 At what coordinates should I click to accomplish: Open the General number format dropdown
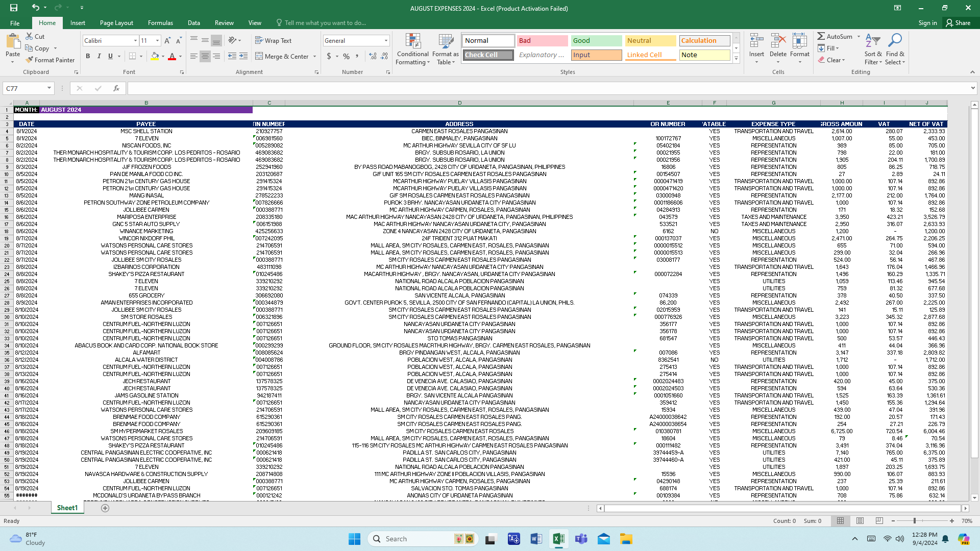pyautogui.click(x=386, y=41)
